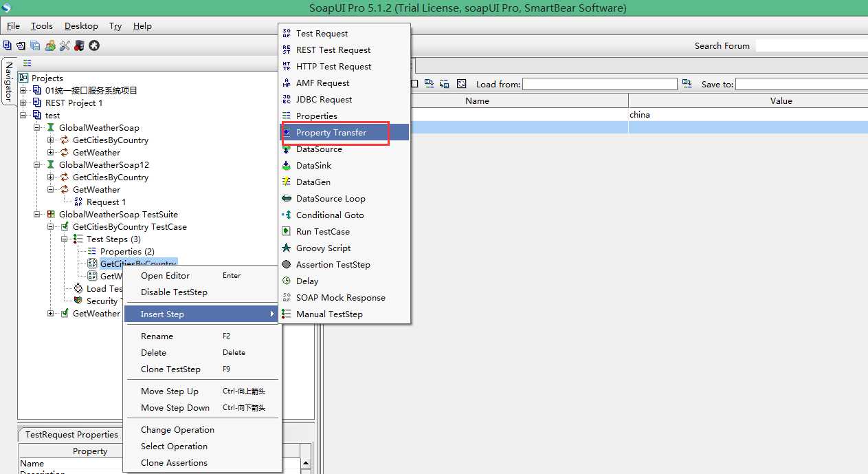Click the save all projects toolbar icon

(35, 45)
